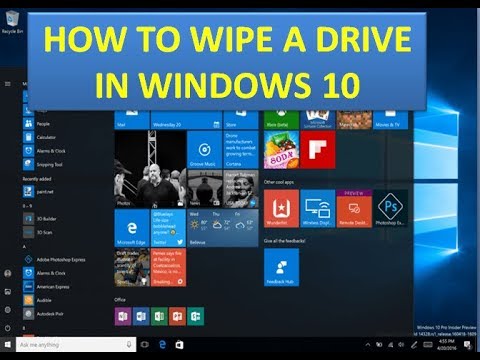
Task: Open the 3D Scan app
Action: [x=44, y=232]
